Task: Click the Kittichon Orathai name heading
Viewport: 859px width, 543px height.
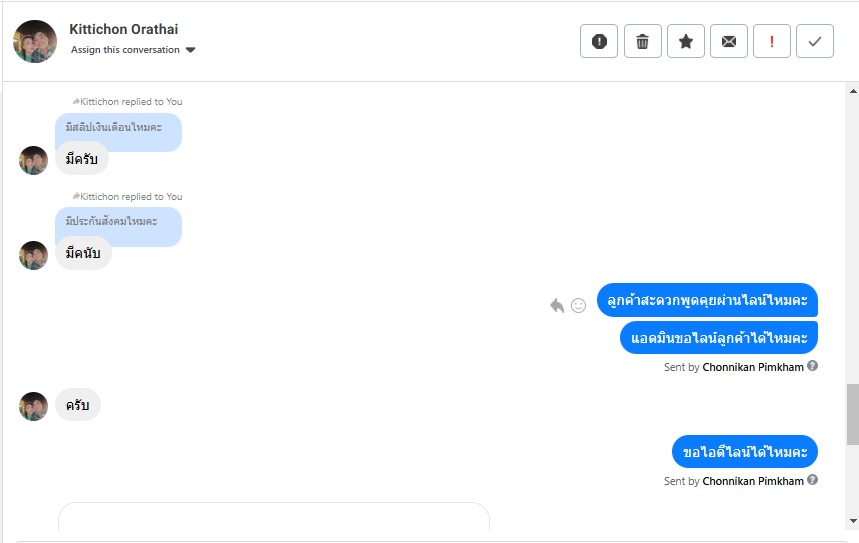Action: 124,29
